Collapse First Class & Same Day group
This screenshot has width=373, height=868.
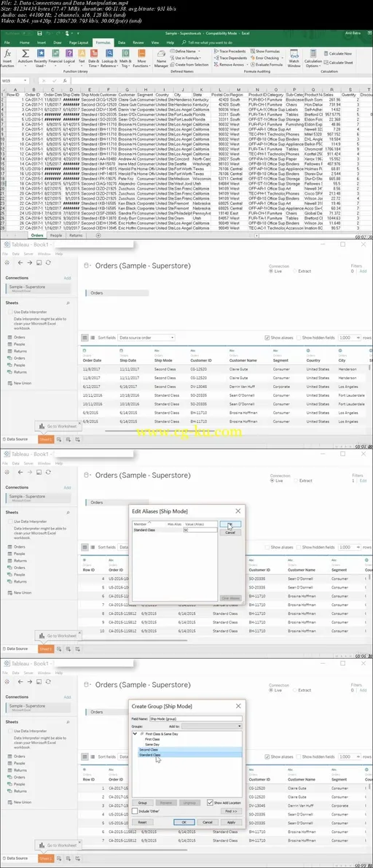(136, 734)
